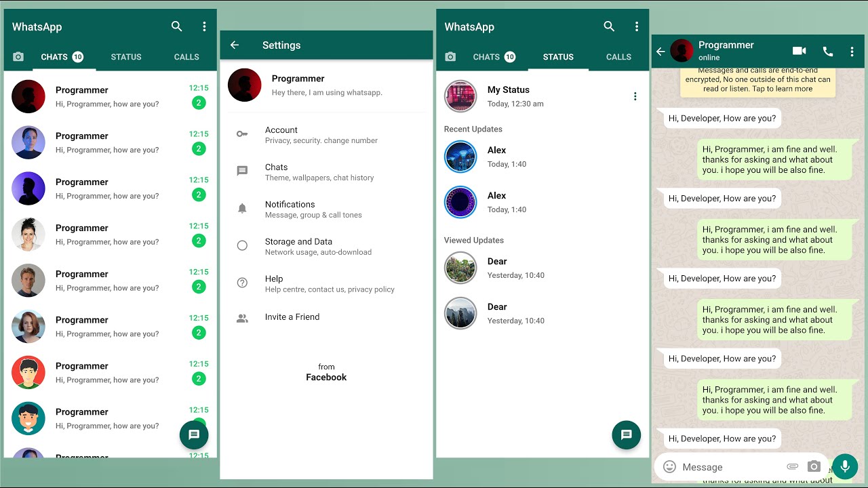Image resolution: width=868 pixels, height=488 pixels.
Task: Go back from Programmer conversation
Action: click(660, 52)
